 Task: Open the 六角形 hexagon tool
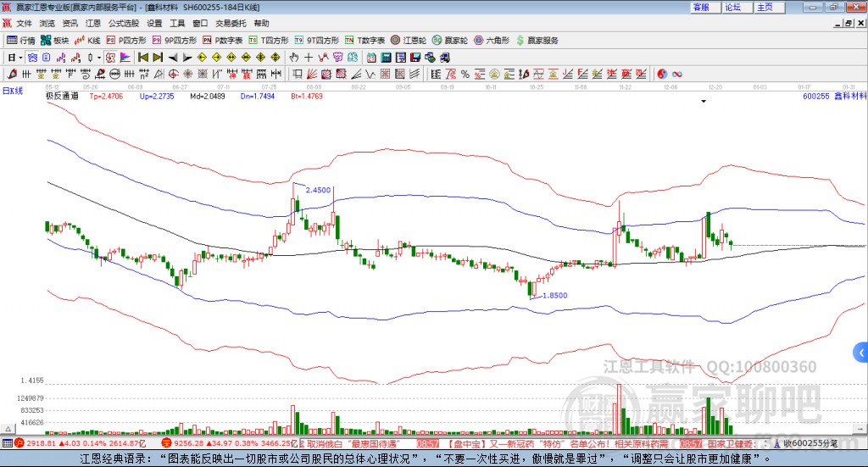tap(491, 41)
